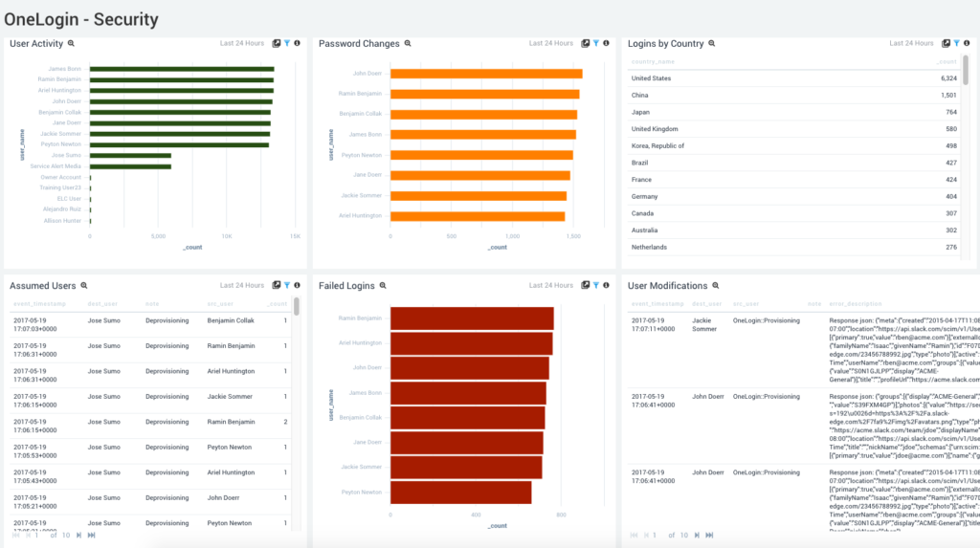Click Jose Sumo bar in User Activity

pyautogui.click(x=130, y=156)
